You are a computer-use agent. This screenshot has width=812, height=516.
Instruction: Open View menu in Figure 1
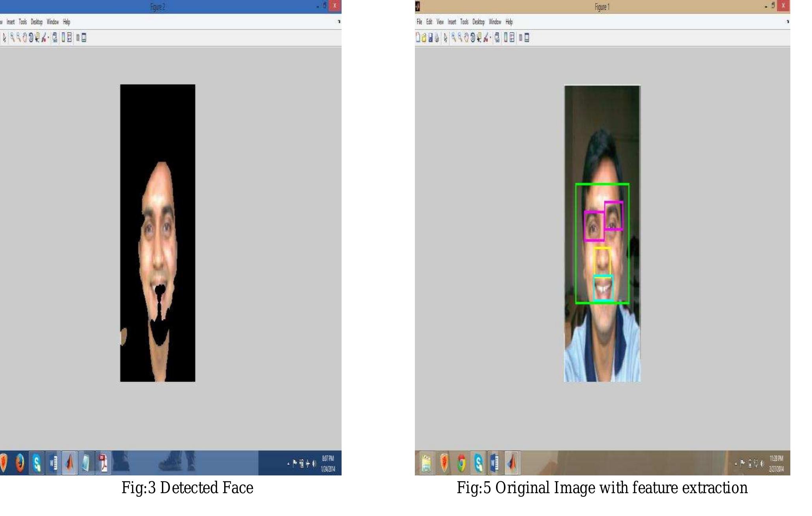point(440,22)
